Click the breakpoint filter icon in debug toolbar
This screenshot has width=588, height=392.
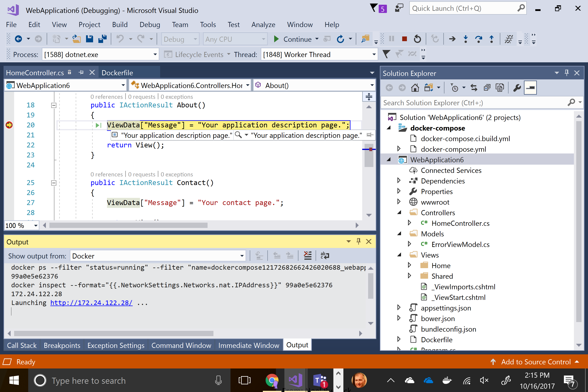[386, 54]
